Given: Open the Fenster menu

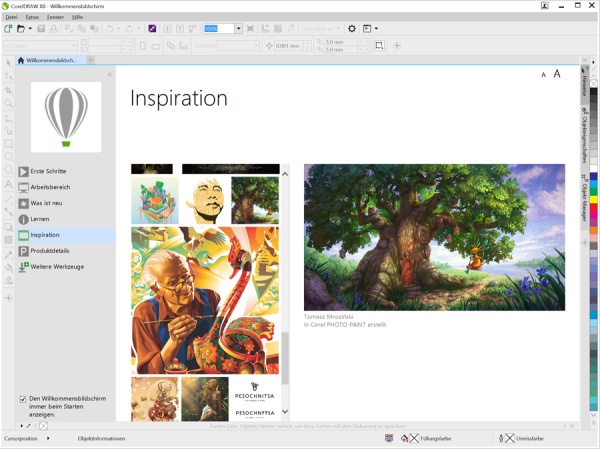Looking at the screenshot, I should pos(55,17).
